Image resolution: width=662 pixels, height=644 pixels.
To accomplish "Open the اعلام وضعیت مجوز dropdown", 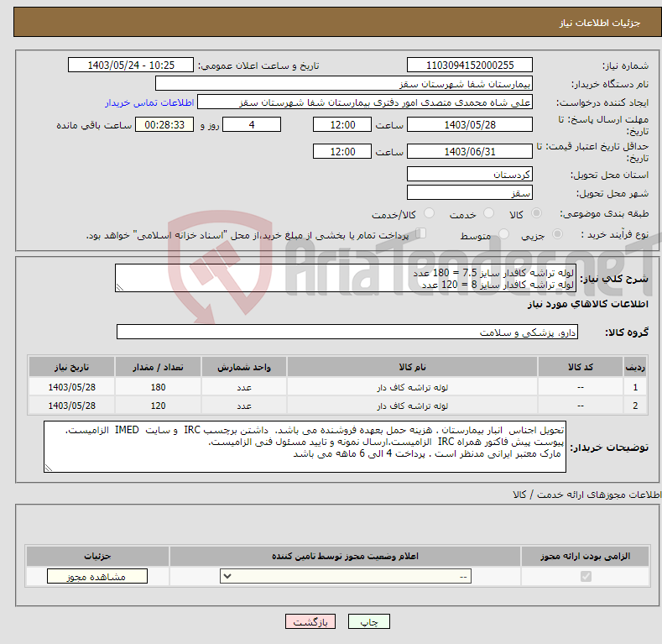I will pos(346,576).
